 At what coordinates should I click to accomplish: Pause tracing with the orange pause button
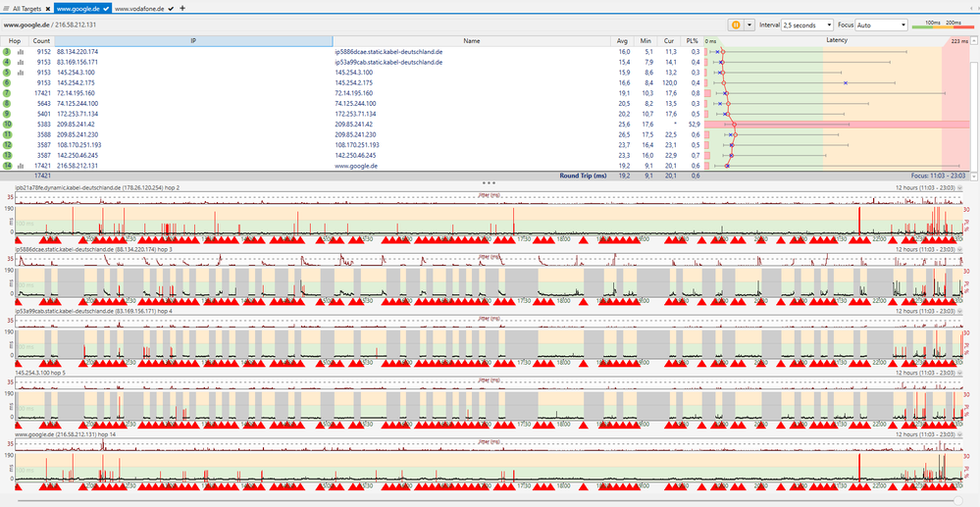pyautogui.click(x=735, y=25)
